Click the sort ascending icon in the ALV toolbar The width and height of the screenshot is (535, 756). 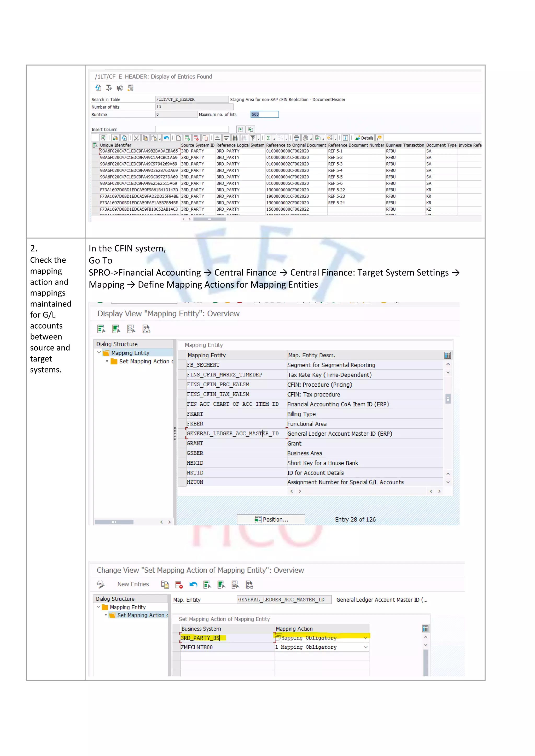(217, 138)
